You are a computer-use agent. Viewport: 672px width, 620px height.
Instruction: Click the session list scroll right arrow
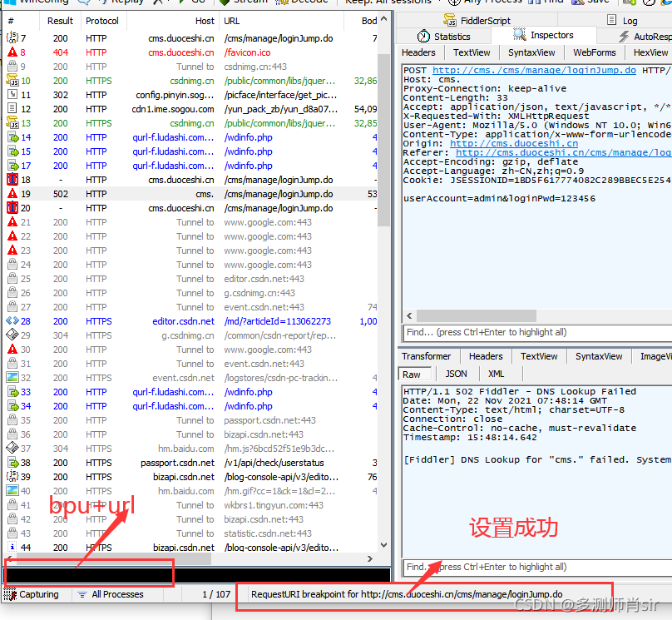[x=370, y=558]
